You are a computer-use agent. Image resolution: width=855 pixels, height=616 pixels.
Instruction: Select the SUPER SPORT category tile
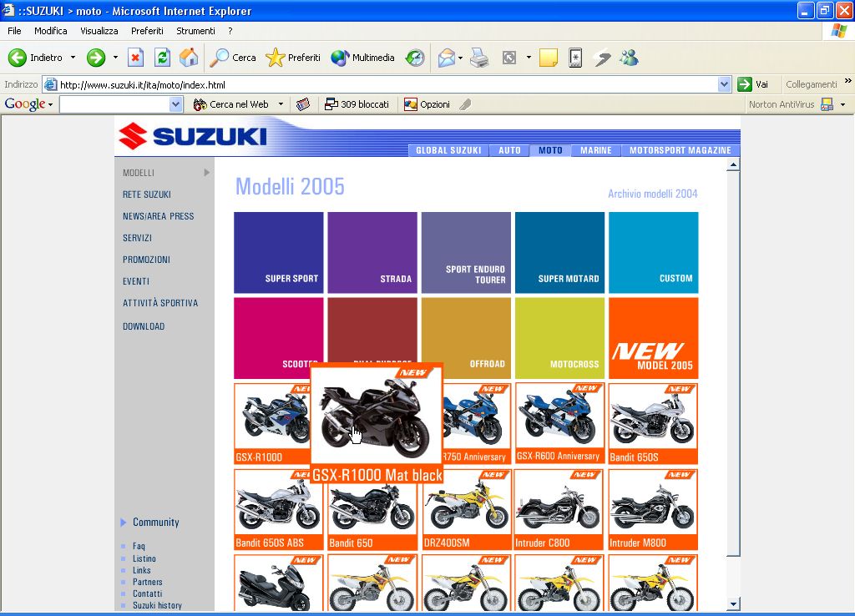(x=279, y=253)
